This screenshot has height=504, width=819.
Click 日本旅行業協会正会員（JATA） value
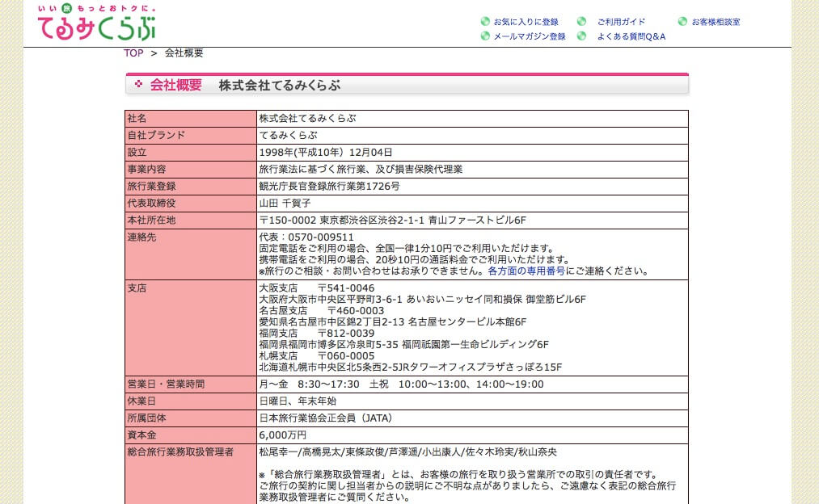(326, 418)
